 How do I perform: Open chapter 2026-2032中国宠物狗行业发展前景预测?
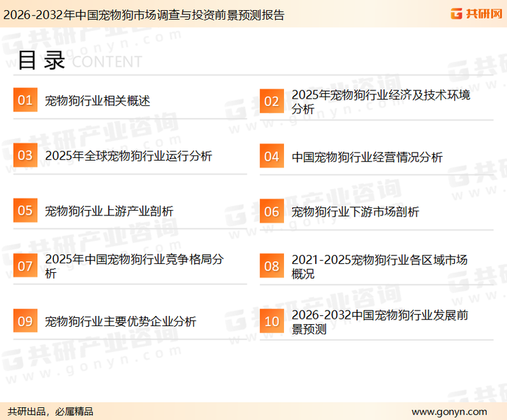[380, 322]
